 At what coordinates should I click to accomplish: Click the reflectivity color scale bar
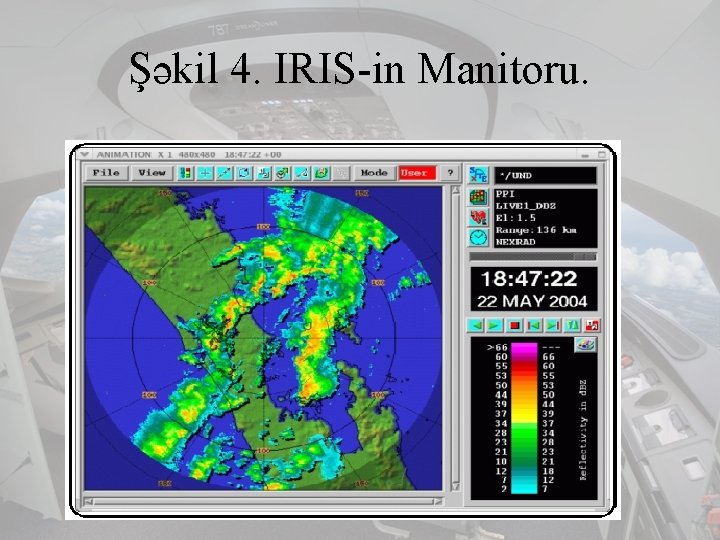coord(524,418)
